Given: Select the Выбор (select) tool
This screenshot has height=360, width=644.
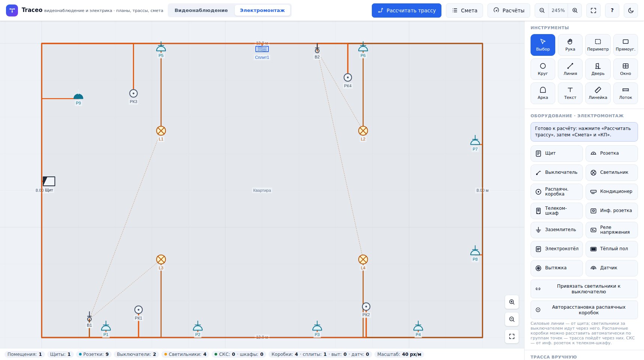Looking at the screenshot, I should pyautogui.click(x=543, y=45).
